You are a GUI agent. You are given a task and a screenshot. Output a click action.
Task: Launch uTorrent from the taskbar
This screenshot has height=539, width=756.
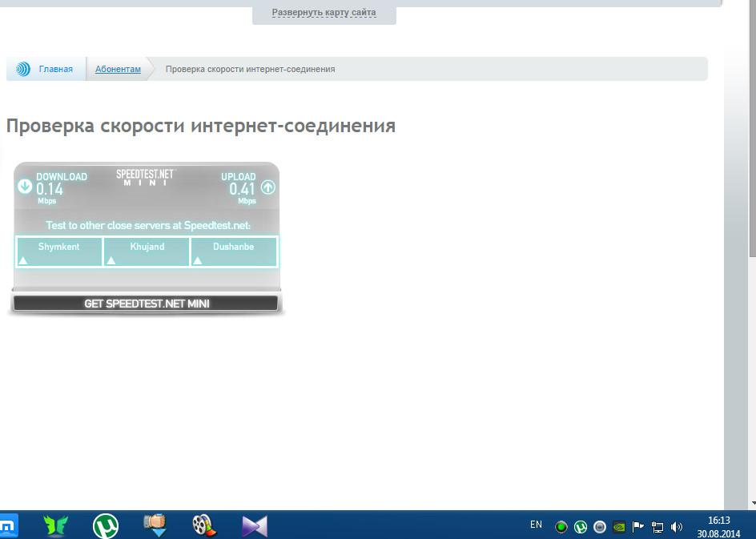coord(106,525)
